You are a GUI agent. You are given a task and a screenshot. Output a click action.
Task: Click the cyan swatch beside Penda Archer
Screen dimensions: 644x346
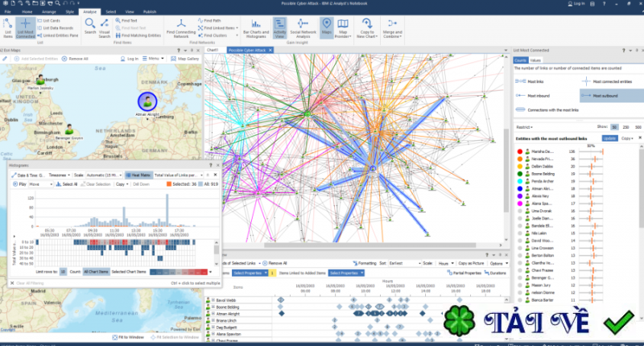(519, 181)
